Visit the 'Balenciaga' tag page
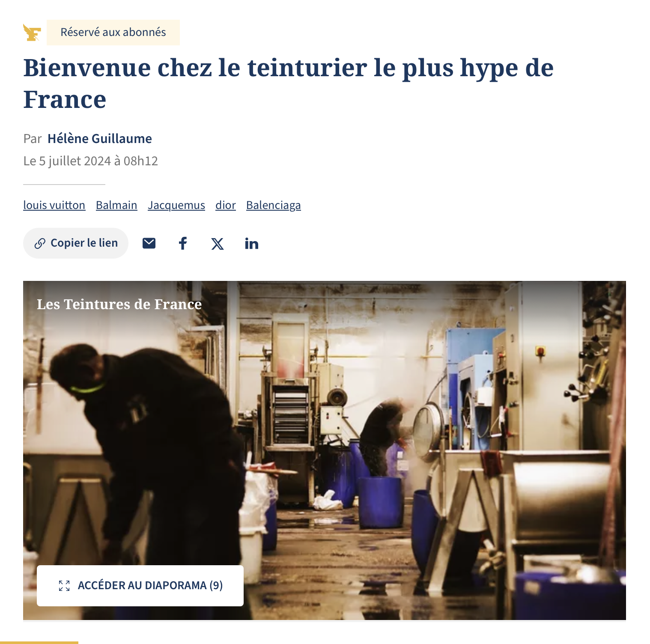This screenshot has height=644, width=650. coord(274,205)
